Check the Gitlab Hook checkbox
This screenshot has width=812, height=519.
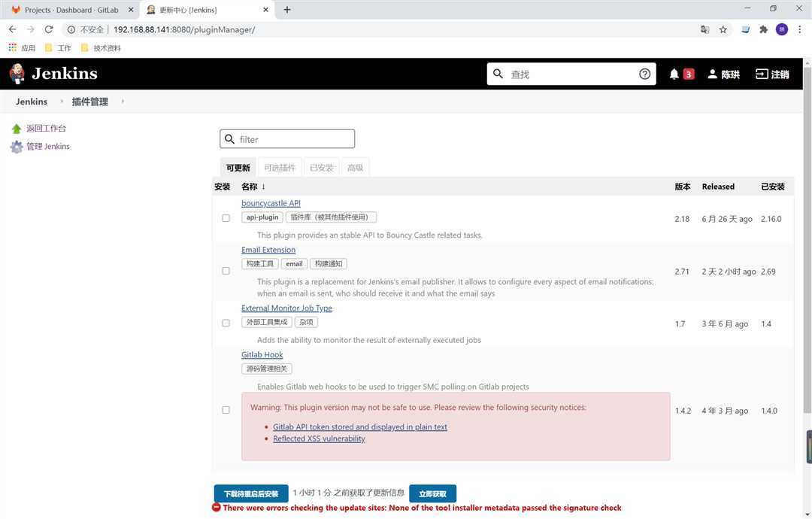[226, 410]
